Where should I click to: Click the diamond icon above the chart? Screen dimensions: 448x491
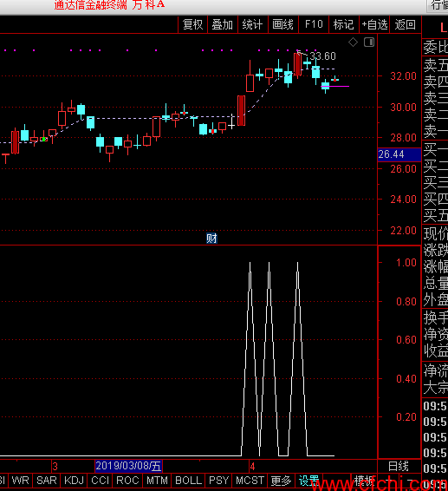(x=353, y=43)
